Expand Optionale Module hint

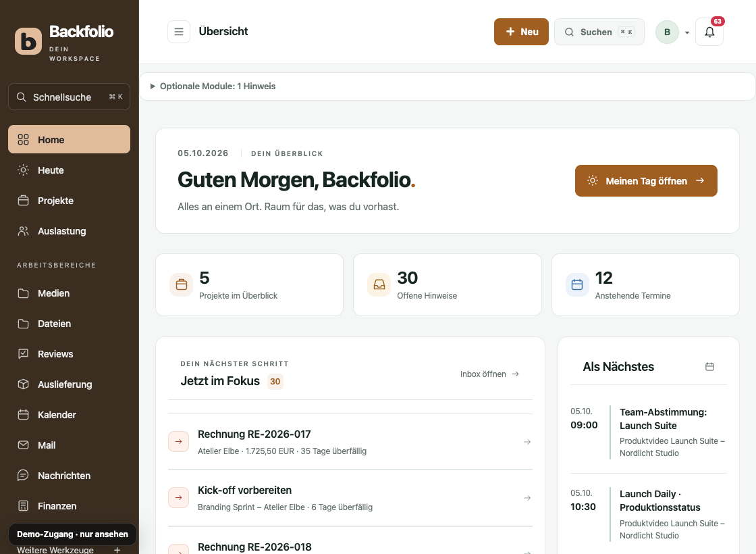(448, 86)
